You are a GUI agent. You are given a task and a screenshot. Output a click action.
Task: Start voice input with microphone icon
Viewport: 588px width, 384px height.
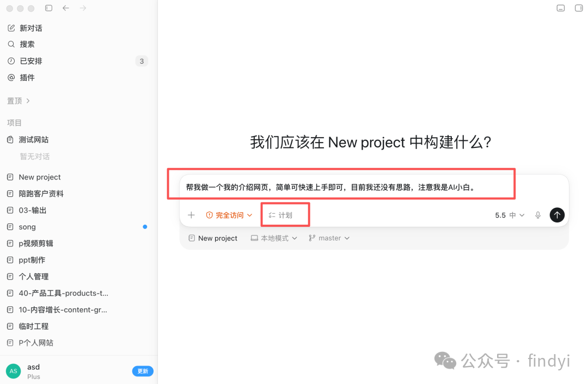pos(538,215)
